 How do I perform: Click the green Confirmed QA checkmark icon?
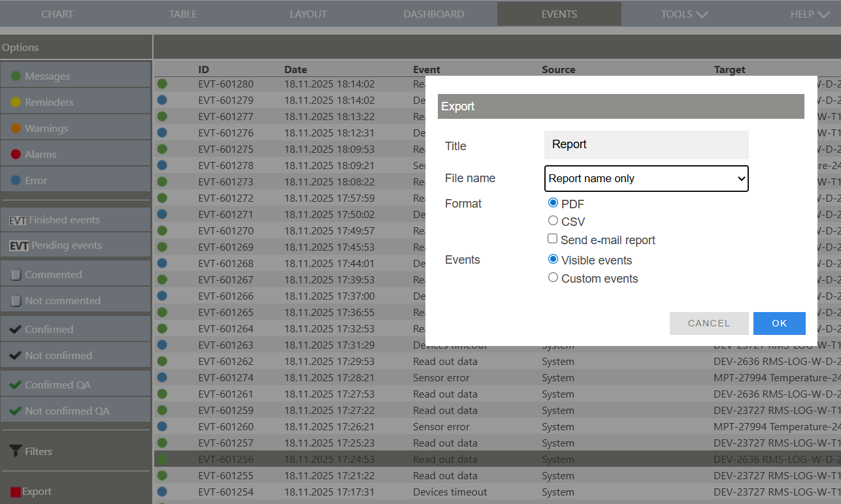[x=15, y=384]
